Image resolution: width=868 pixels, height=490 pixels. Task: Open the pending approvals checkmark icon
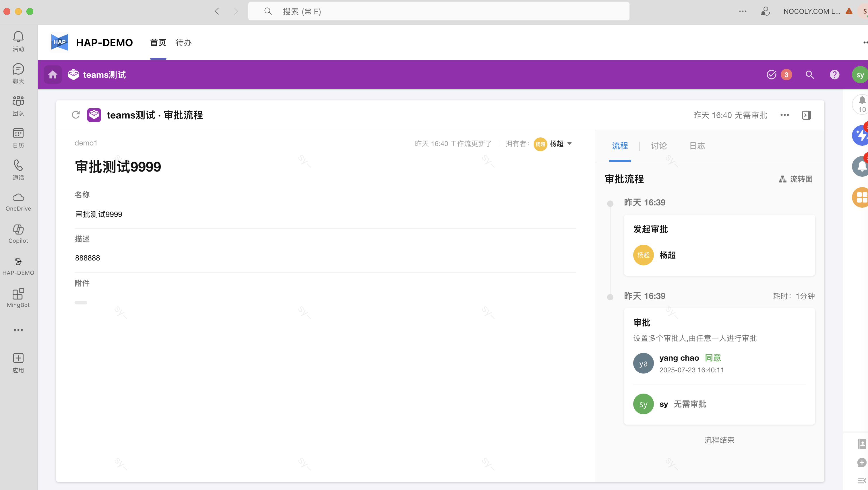pos(771,75)
